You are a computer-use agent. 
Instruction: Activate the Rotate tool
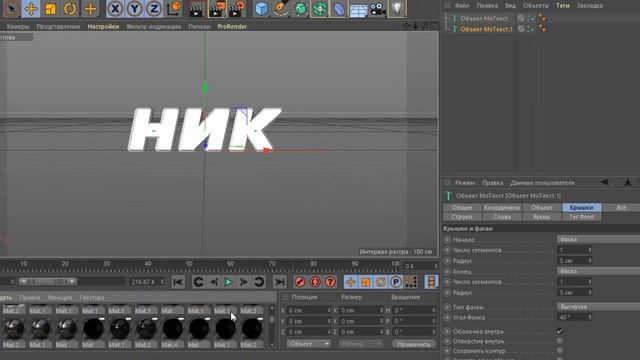(70, 8)
